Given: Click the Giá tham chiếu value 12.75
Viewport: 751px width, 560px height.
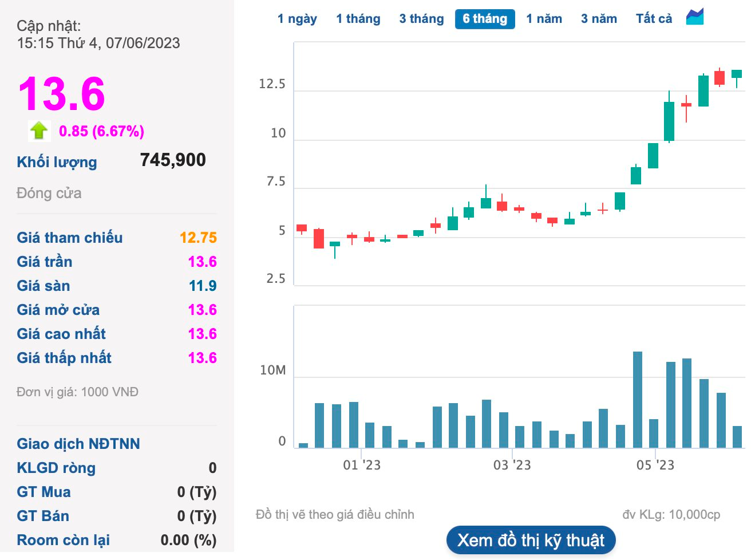Looking at the screenshot, I should pyautogui.click(x=198, y=238).
